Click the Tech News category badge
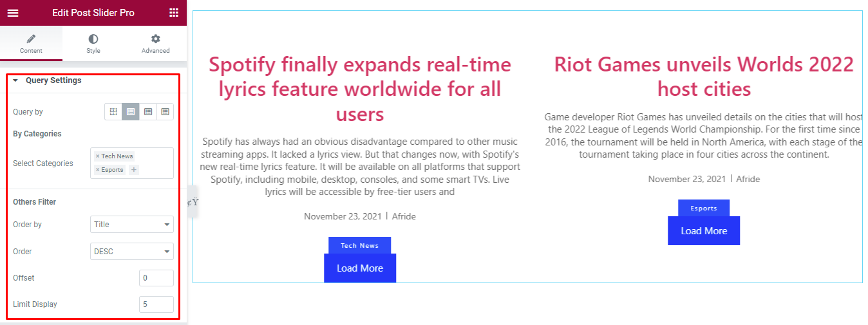 click(360, 245)
